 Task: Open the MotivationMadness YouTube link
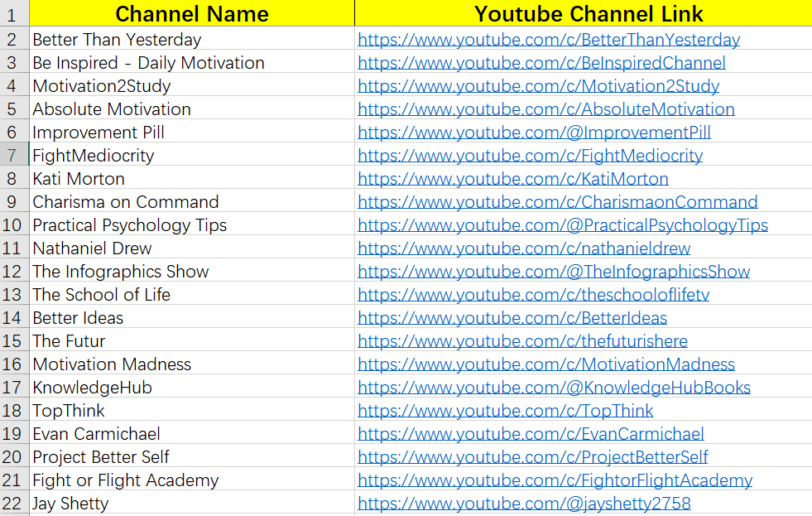pyautogui.click(x=545, y=364)
